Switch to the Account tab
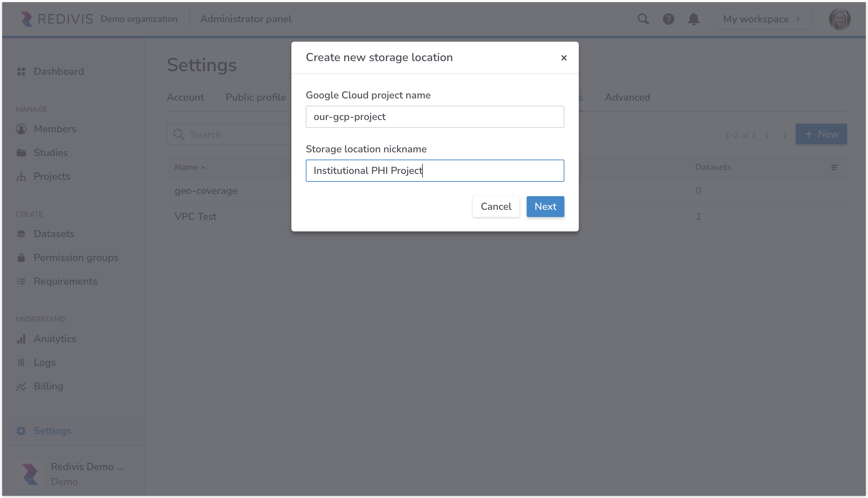Screen dimensions: 868x498 [185, 97]
